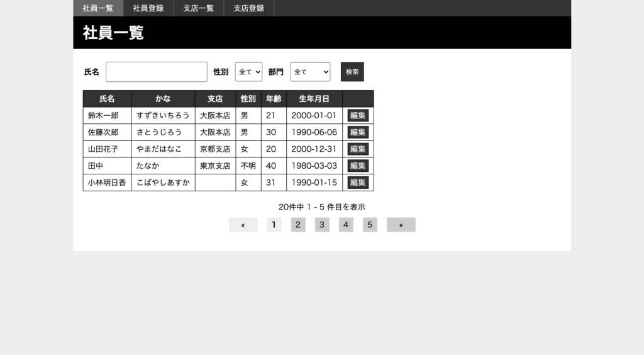Go to page 5 of results
This screenshot has height=355, width=644.
point(370,225)
